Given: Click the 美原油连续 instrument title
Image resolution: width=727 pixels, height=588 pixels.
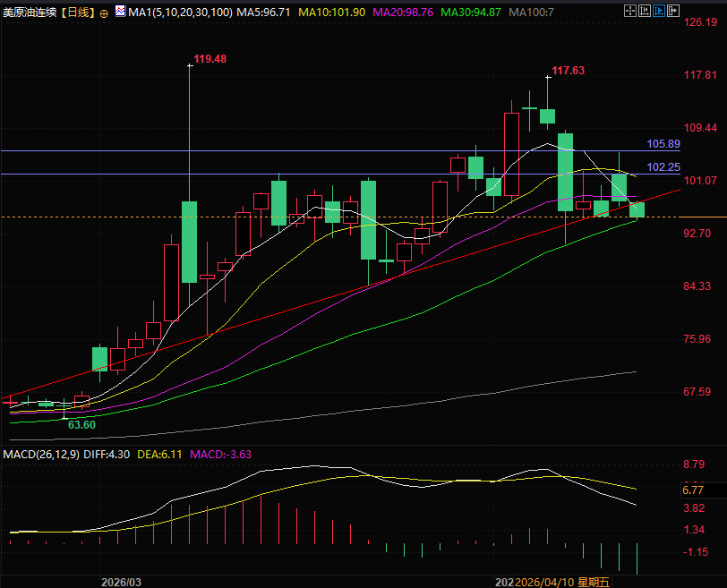Looking at the screenshot, I should tap(31, 13).
